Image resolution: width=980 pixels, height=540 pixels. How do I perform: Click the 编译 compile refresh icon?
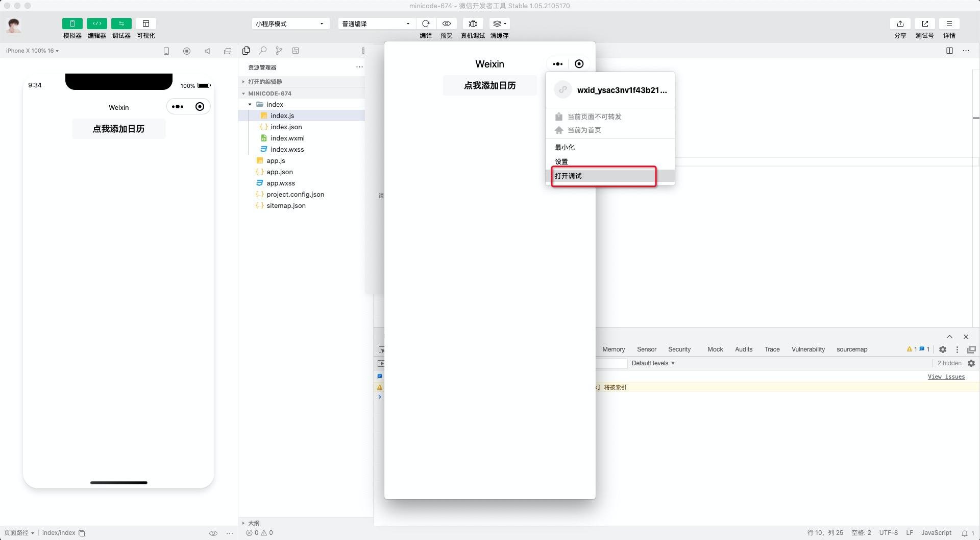click(x=426, y=24)
